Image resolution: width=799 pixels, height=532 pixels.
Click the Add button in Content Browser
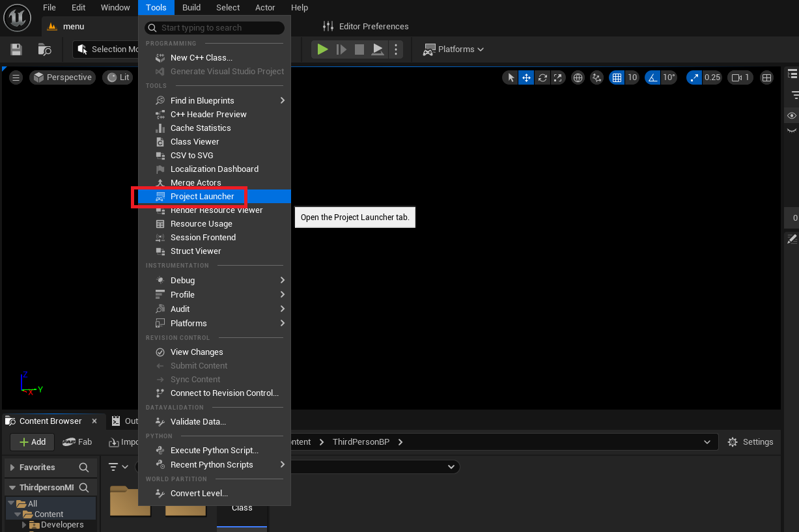[x=31, y=441]
